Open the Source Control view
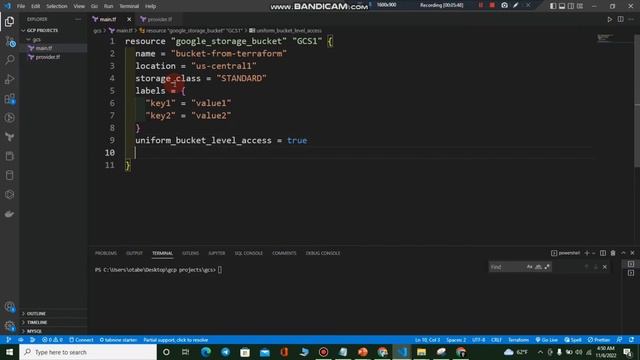Viewport: 640px width, 360px height. (9, 41)
